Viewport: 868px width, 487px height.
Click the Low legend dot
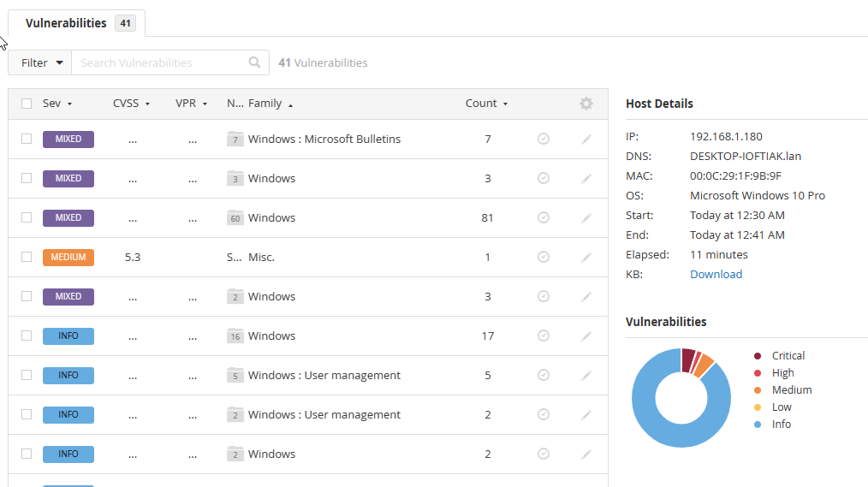point(758,407)
